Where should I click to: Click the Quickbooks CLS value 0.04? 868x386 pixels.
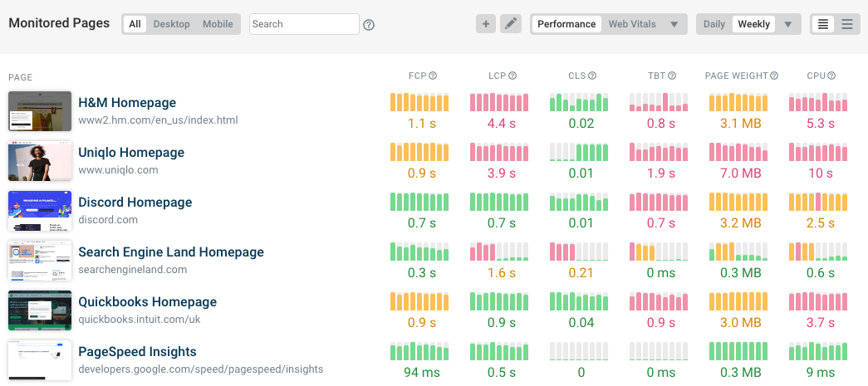coord(581,323)
